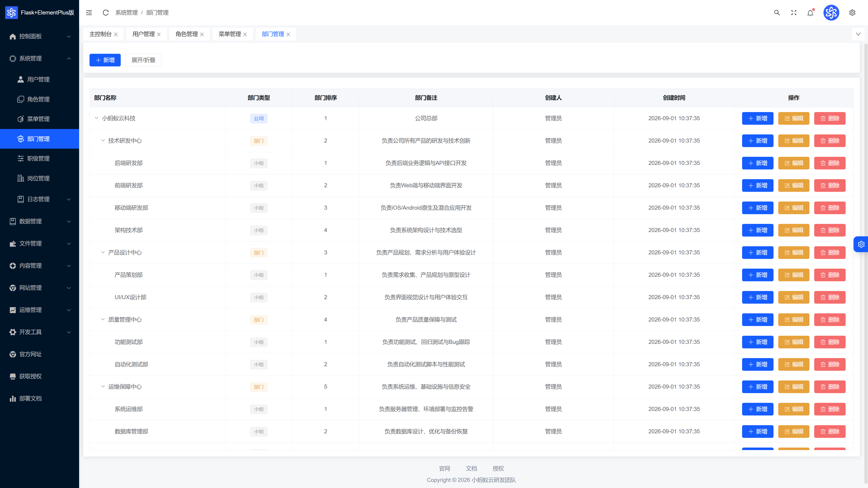Click the refresh icon in the header
This screenshot has height=488, width=868.
106,12
